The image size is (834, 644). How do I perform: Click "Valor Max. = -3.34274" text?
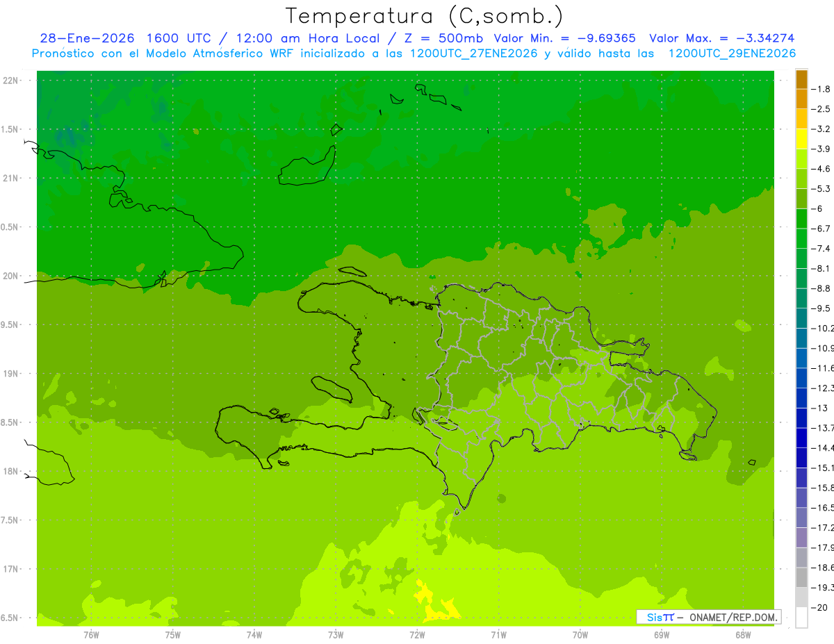722,38
